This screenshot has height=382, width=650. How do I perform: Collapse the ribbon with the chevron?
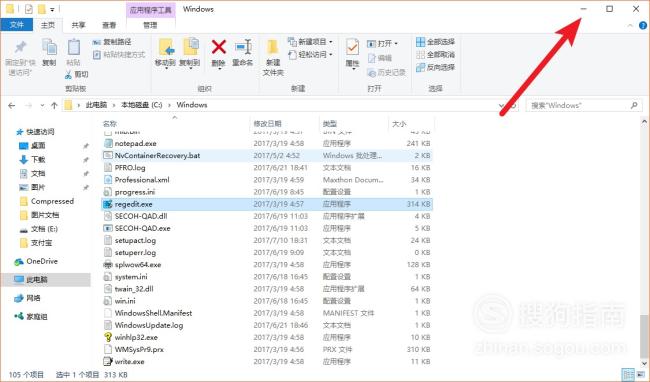point(630,25)
